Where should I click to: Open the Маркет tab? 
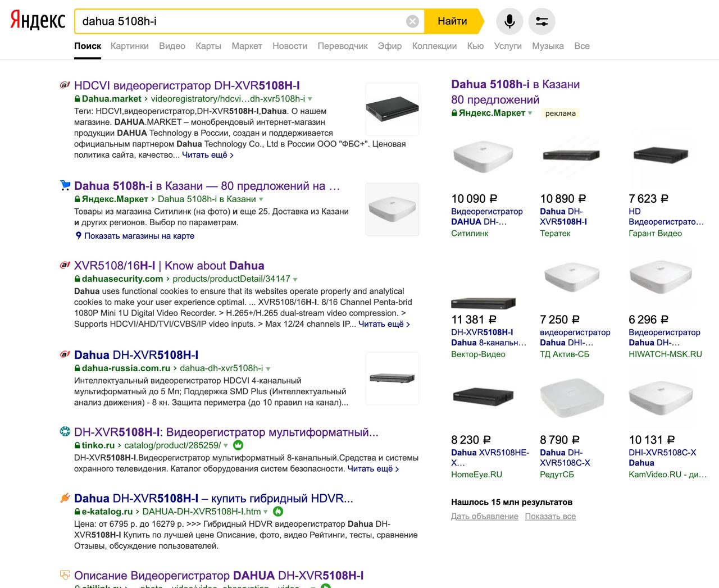[247, 46]
